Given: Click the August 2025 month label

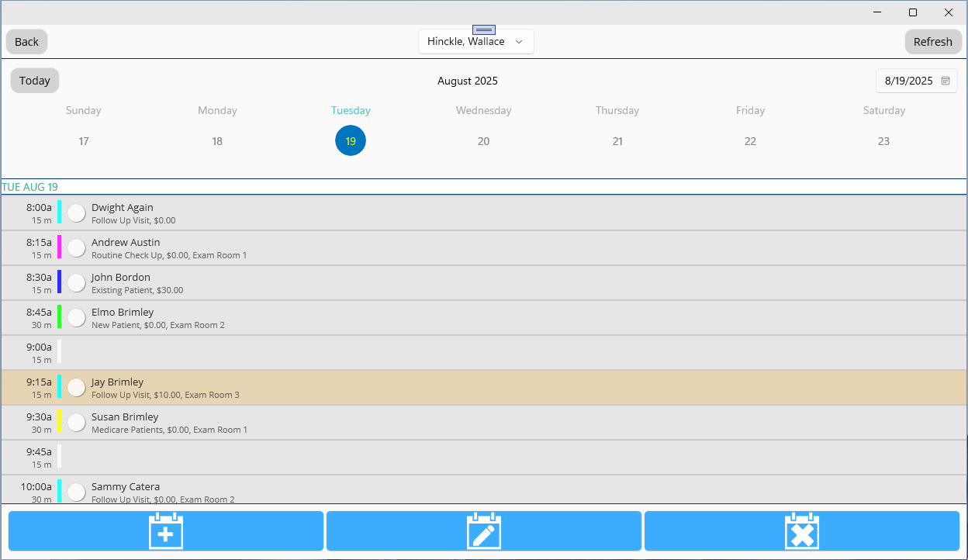Looking at the screenshot, I should 468,81.
